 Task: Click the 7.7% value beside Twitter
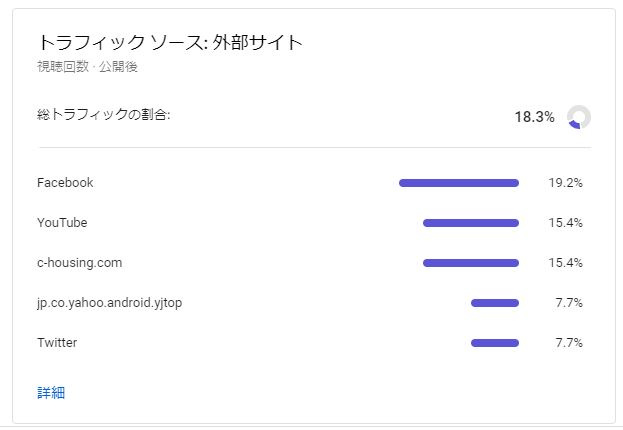(x=569, y=343)
